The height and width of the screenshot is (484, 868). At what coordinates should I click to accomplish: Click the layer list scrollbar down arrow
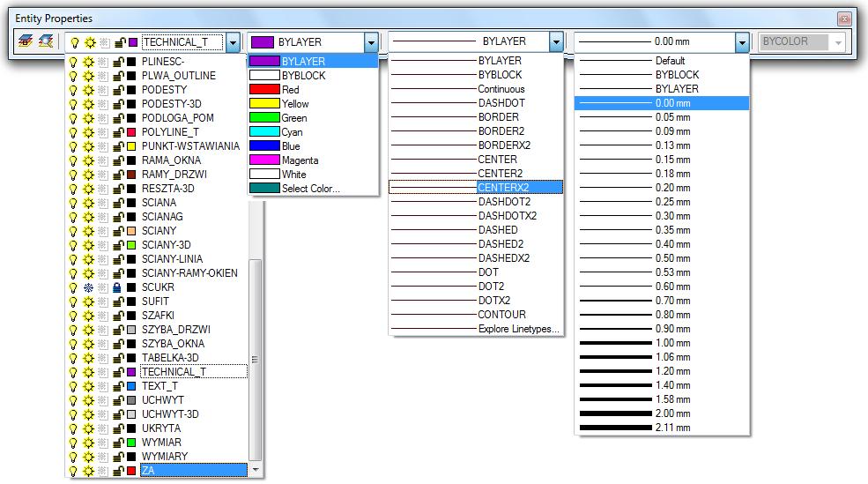pyautogui.click(x=256, y=470)
